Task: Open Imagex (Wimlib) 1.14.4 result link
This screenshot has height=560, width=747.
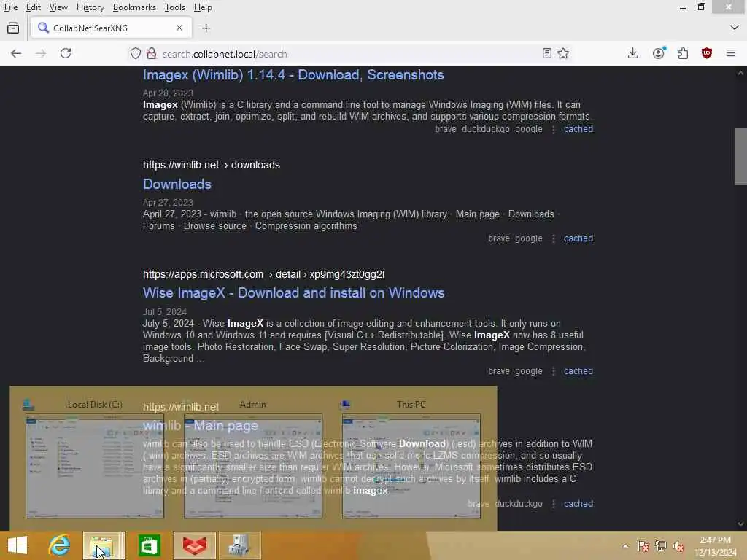Action: (293, 75)
